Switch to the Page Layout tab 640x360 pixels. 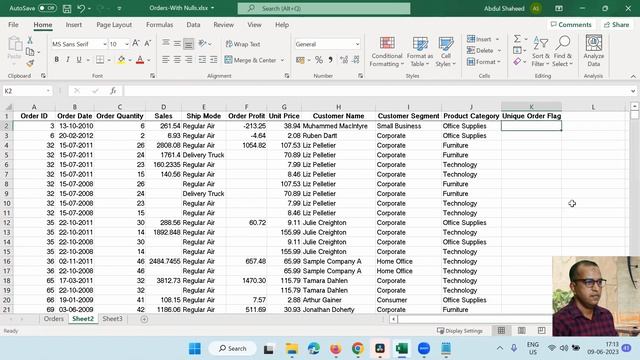(x=114, y=25)
